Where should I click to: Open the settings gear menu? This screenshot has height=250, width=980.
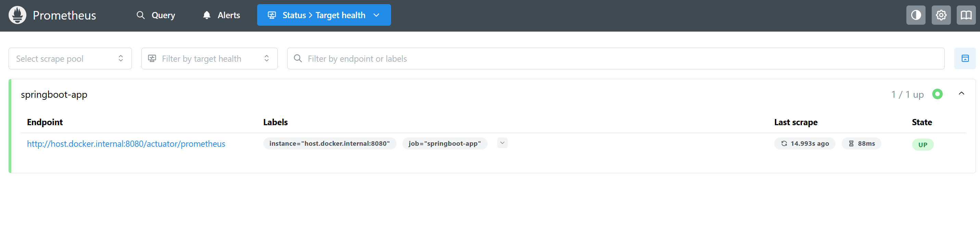click(941, 15)
